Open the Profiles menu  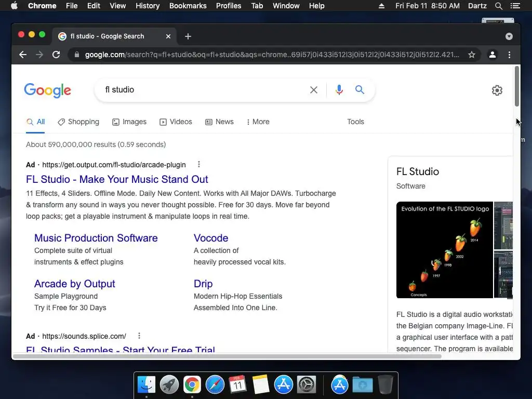pos(229,6)
